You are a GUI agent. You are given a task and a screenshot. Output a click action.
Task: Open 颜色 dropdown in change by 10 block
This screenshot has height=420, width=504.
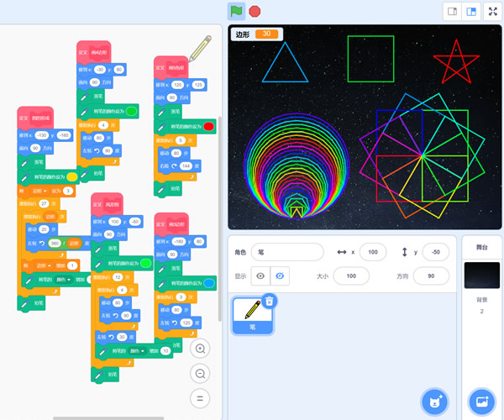coord(137,351)
